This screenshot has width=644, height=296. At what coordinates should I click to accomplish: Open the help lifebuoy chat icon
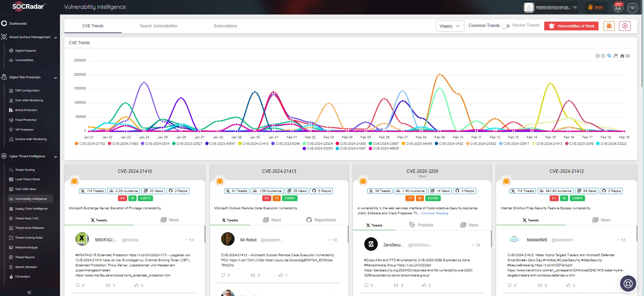click(628, 284)
